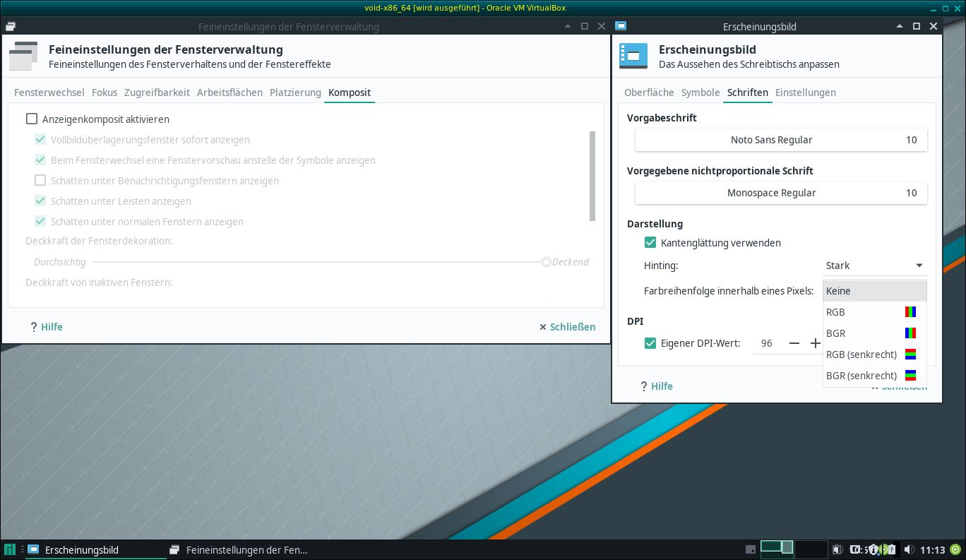
Task: Click the Erscheinungsbild window title icon
Action: [621, 26]
